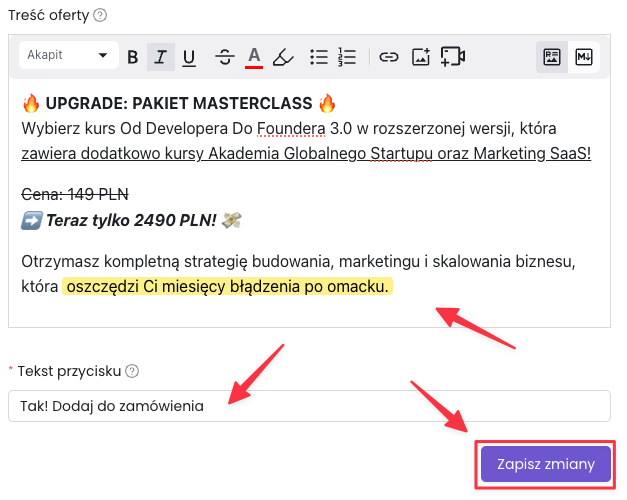Toggle italic formatting button
This screenshot has height=500, width=627.
pyautogui.click(x=160, y=57)
